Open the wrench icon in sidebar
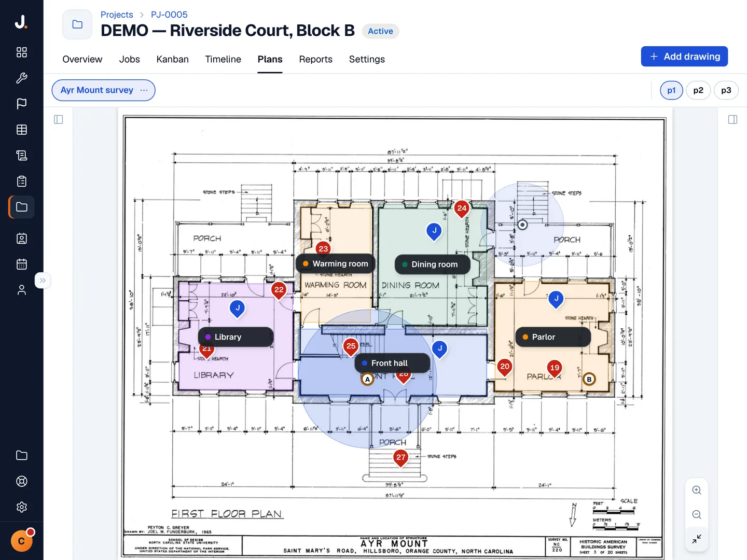 tap(22, 78)
